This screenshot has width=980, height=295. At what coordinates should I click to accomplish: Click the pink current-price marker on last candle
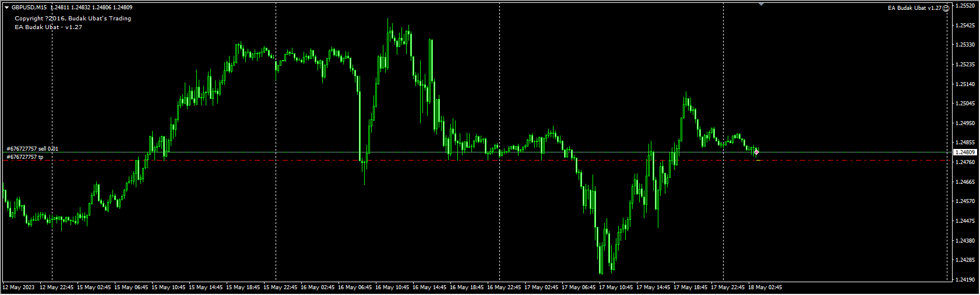[756, 152]
